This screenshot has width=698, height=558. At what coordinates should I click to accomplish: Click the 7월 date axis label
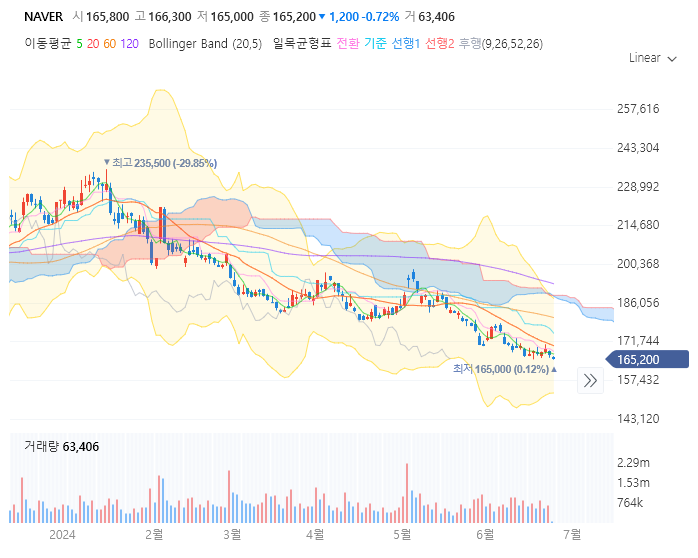(572, 534)
